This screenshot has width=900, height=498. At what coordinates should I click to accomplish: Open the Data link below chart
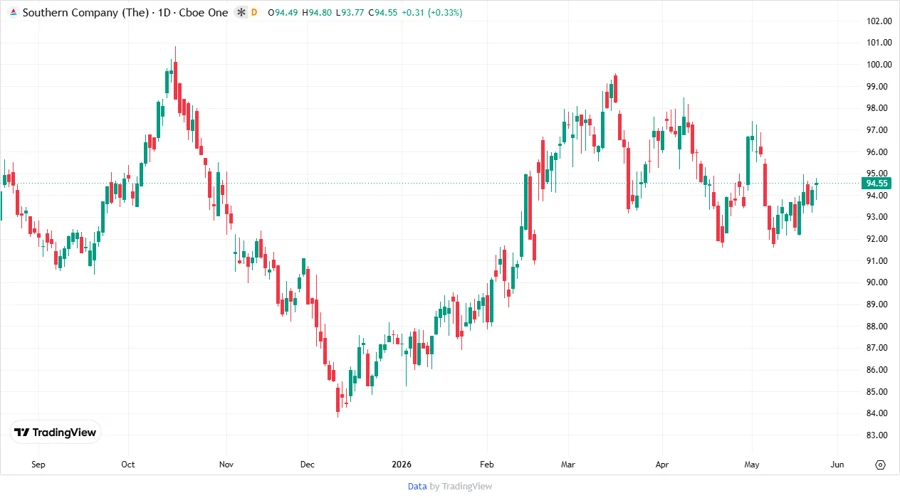pyautogui.click(x=417, y=486)
